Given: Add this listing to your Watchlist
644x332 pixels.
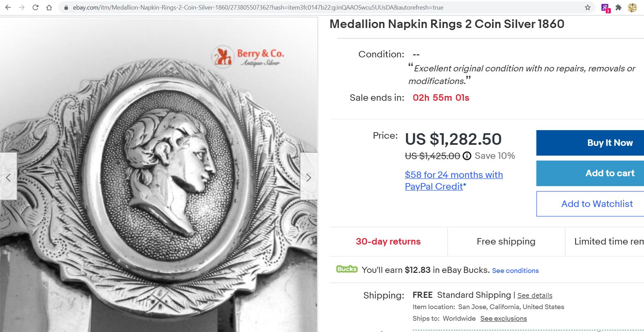Looking at the screenshot, I should 596,204.
